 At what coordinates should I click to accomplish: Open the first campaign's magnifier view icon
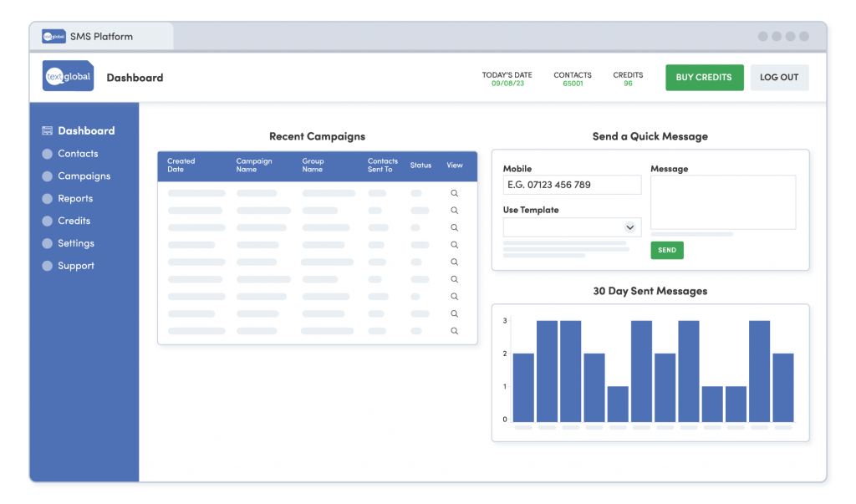click(455, 193)
